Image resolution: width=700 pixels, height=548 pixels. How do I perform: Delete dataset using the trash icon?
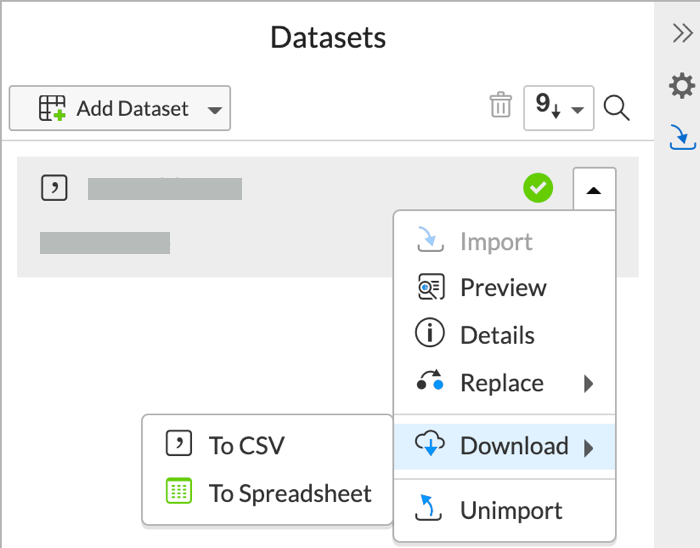coord(500,105)
